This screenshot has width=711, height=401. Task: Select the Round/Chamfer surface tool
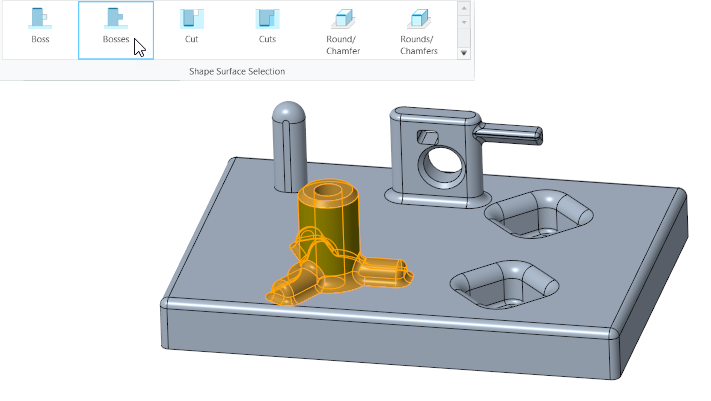(343, 30)
